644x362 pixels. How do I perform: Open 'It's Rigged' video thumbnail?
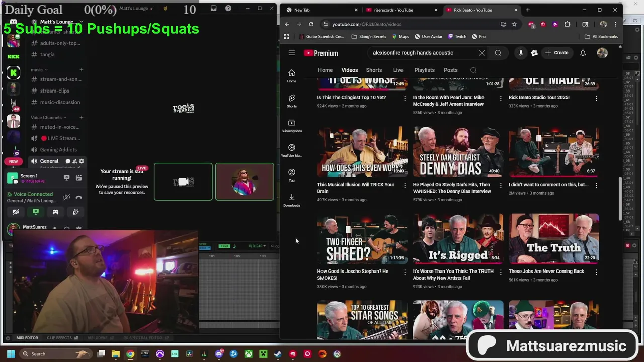(x=458, y=239)
